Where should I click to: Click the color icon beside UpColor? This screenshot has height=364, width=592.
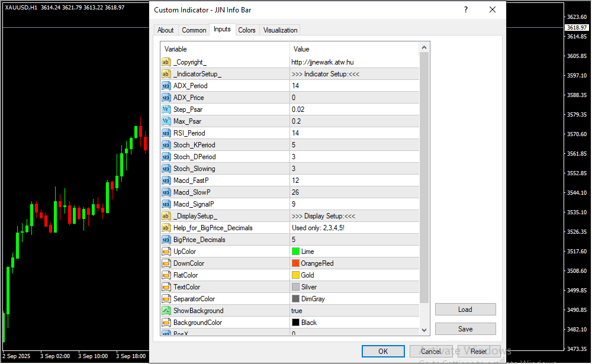click(x=166, y=252)
